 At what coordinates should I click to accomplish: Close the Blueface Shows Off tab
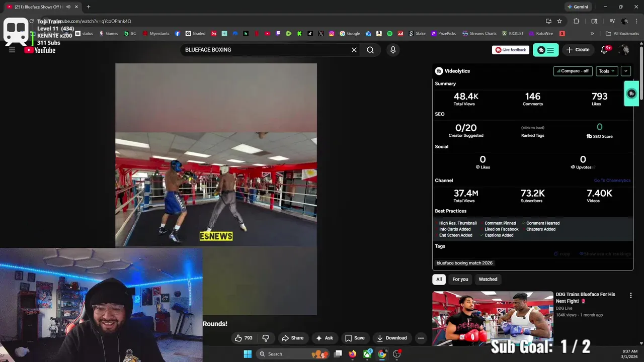click(x=76, y=7)
